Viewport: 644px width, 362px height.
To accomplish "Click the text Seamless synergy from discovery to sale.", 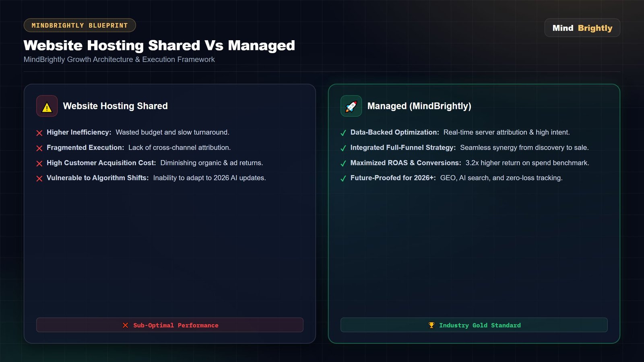I will coord(524,148).
